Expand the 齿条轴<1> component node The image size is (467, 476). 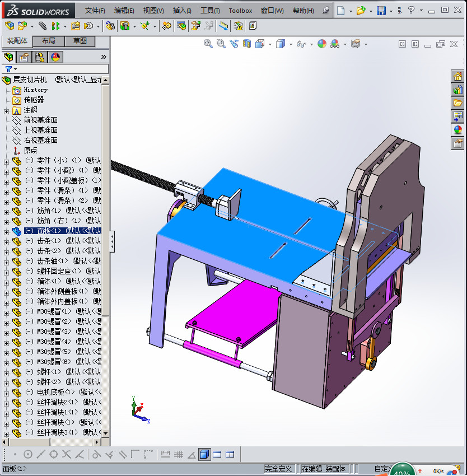coord(6,263)
